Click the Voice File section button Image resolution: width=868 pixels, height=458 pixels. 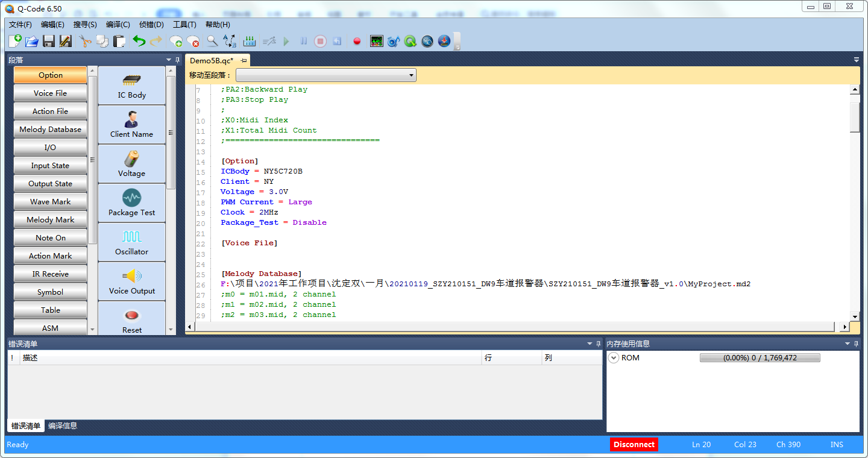50,93
